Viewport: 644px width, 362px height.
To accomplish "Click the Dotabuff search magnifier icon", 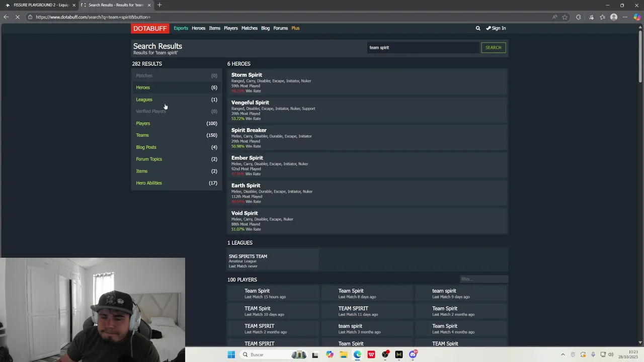I will (x=478, y=28).
